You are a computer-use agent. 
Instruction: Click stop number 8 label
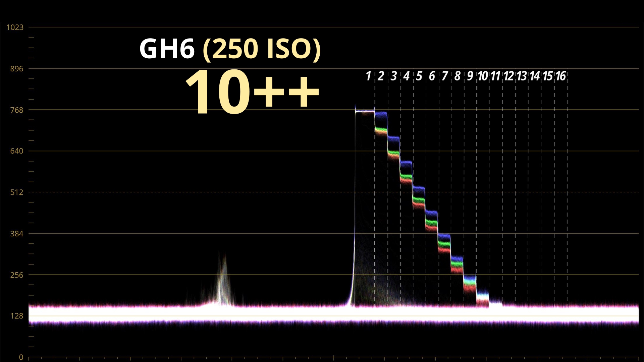pos(458,76)
